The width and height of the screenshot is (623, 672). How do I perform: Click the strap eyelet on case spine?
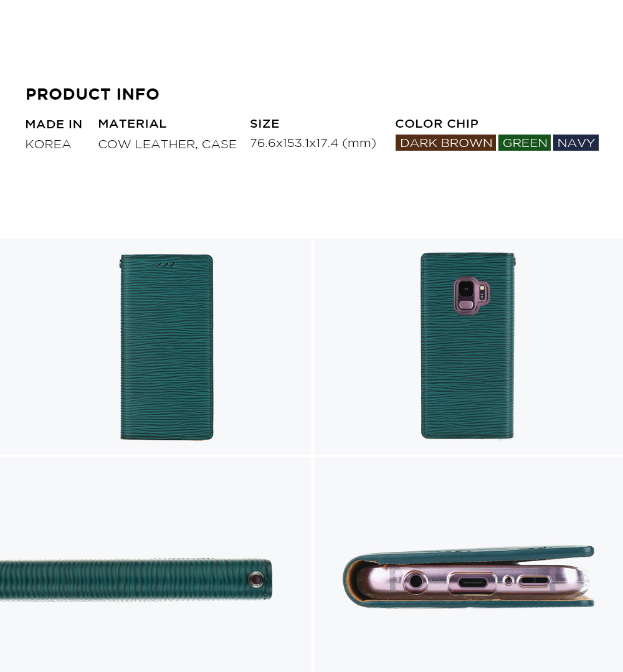tap(257, 579)
